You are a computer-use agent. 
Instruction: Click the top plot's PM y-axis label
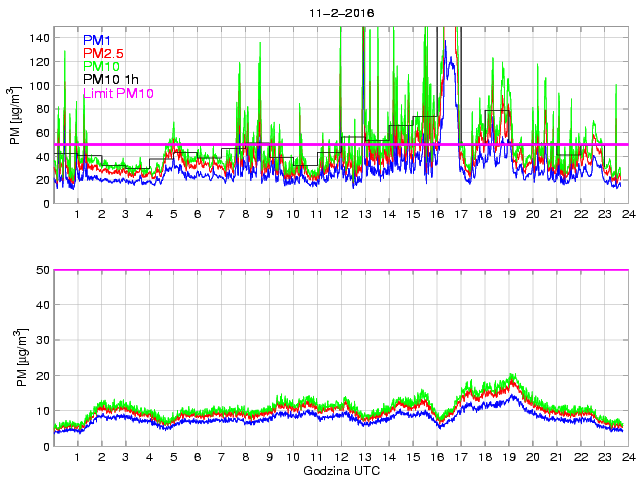(16, 116)
